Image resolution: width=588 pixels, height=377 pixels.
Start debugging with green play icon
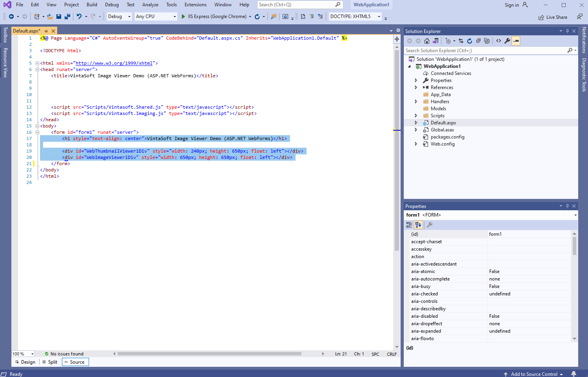click(183, 16)
